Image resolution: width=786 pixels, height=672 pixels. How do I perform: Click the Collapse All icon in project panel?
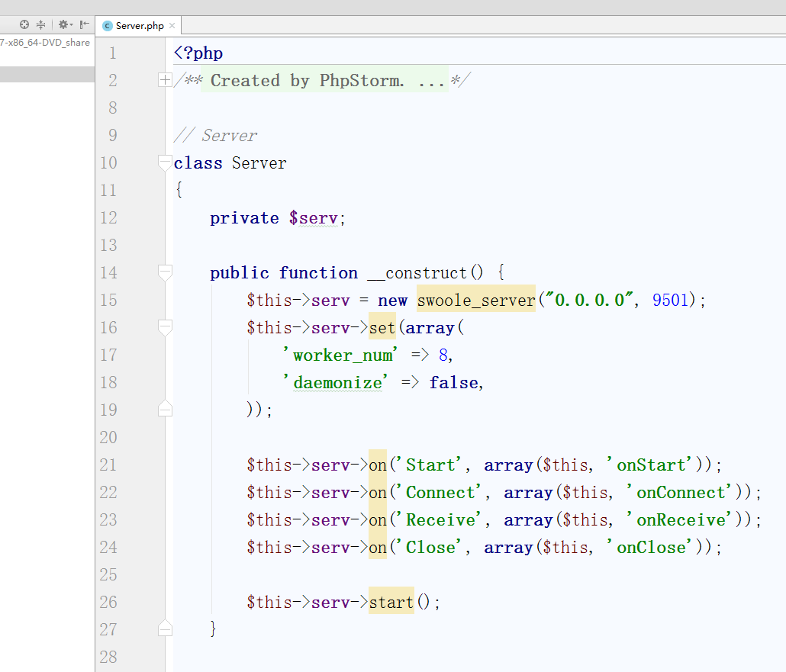coord(40,25)
